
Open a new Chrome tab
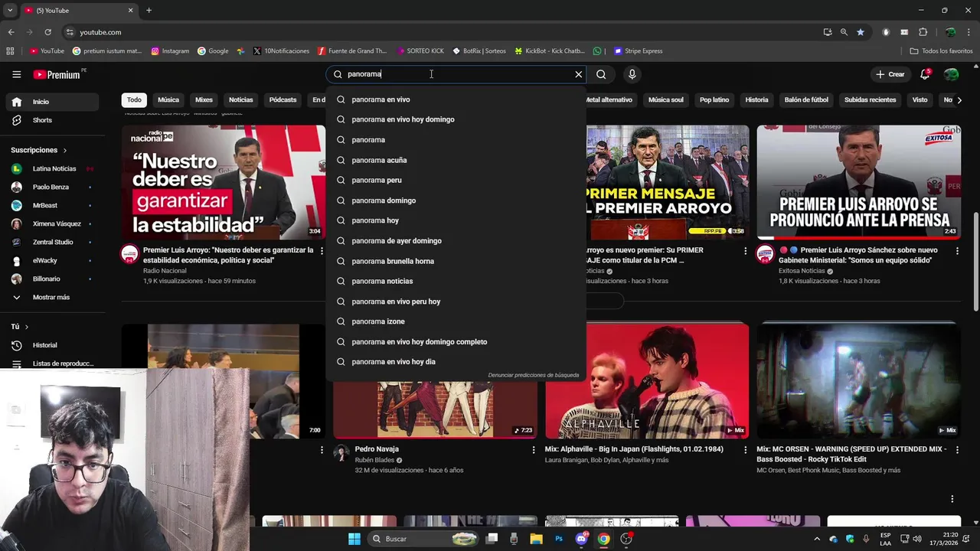149,10
